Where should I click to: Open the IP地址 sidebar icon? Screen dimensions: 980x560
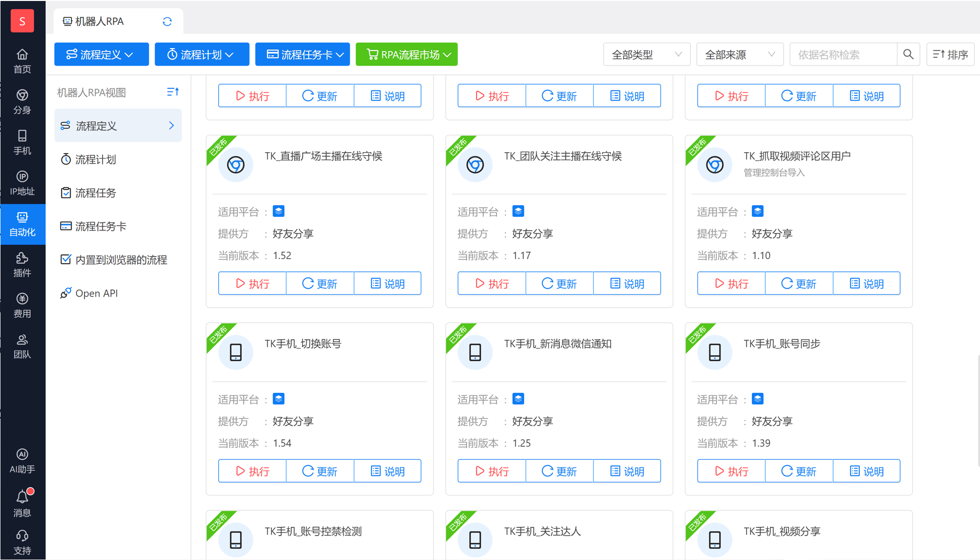click(x=22, y=184)
